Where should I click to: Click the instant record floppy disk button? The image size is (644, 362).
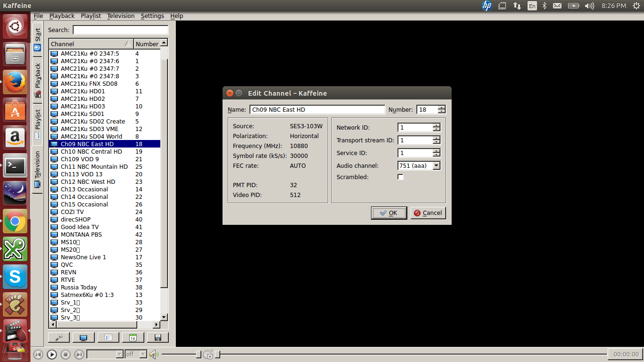coord(158,337)
